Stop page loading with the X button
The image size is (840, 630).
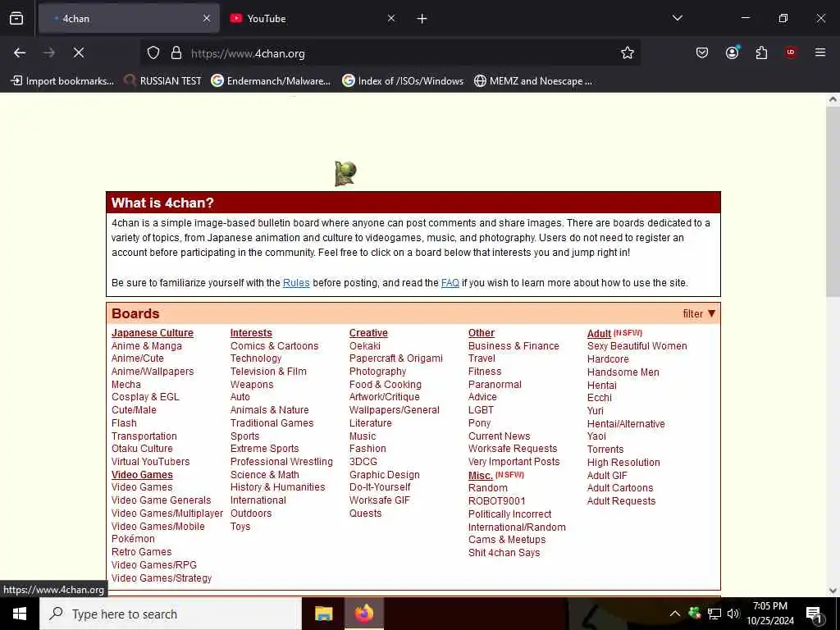click(x=79, y=52)
